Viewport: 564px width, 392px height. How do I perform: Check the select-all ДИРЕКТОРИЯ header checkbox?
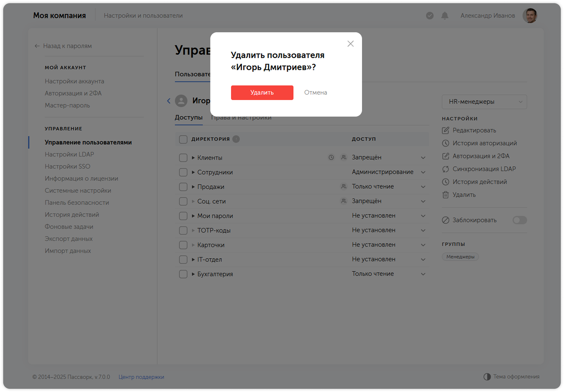pos(183,139)
